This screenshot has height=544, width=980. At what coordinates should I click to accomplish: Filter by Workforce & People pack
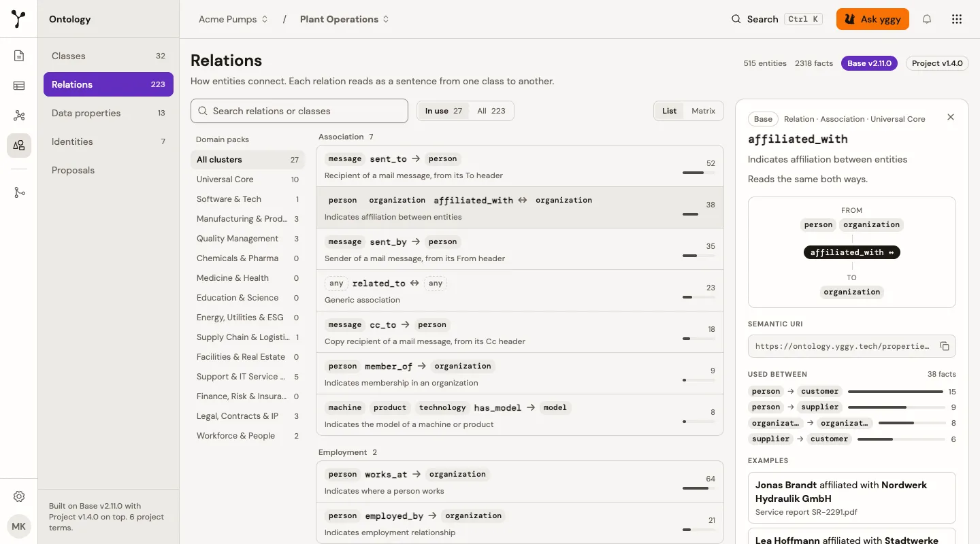[x=248, y=436]
